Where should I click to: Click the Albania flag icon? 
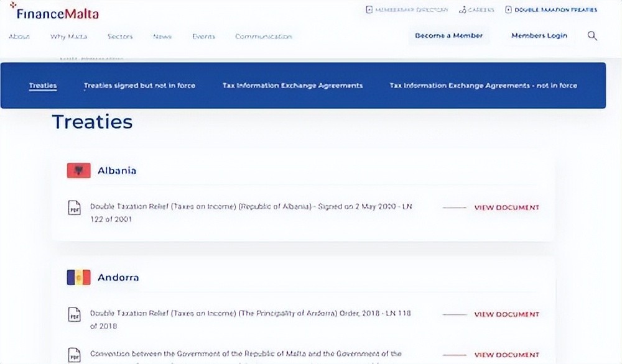pos(78,171)
